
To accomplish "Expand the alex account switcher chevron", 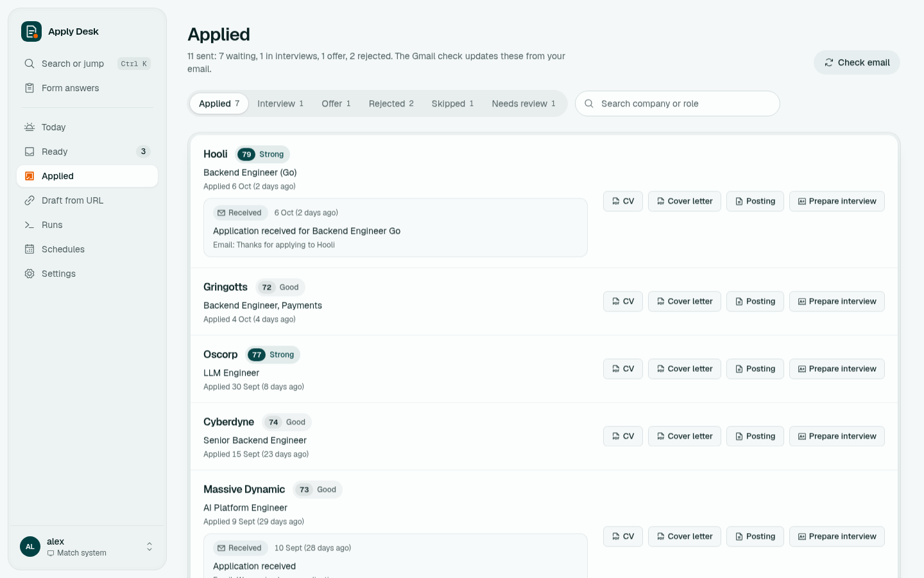I will pos(150,547).
